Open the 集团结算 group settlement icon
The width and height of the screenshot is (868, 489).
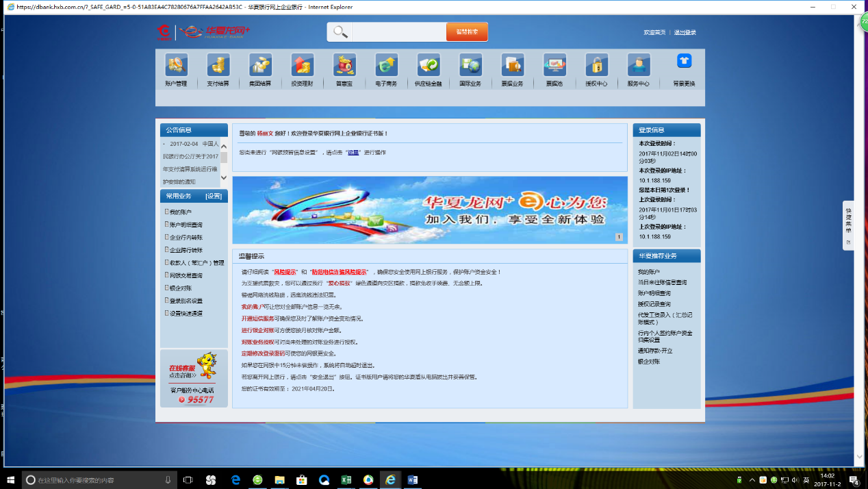260,65
